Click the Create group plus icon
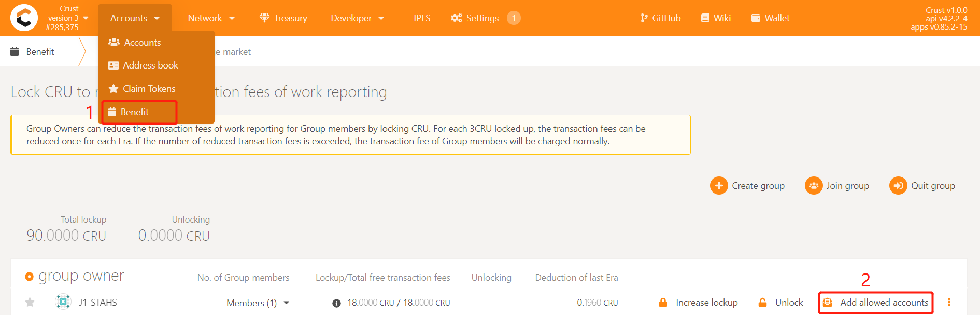This screenshot has height=315, width=980. 719,186
